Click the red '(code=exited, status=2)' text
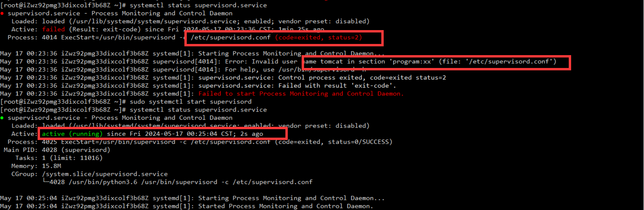The height and width of the screenshot is (210, 644). (318, 38)
